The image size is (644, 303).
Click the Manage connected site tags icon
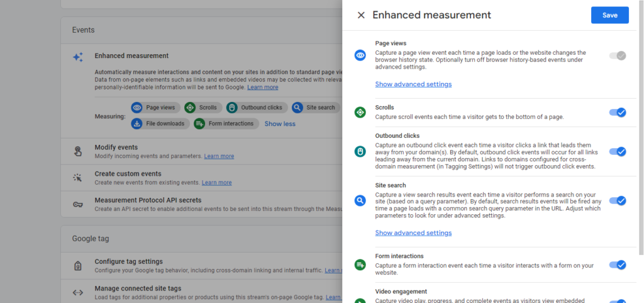click(x=78, y=293)
